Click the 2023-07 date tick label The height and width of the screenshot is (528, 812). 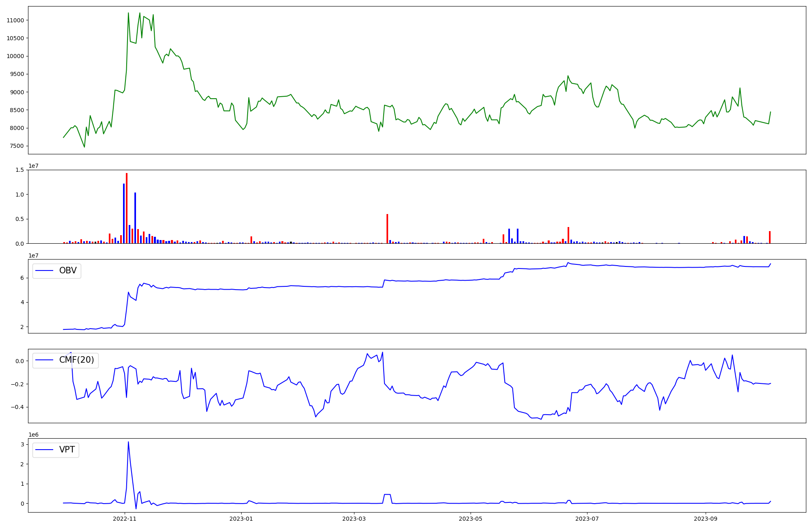pyautogui.click(x=587, y=519)
